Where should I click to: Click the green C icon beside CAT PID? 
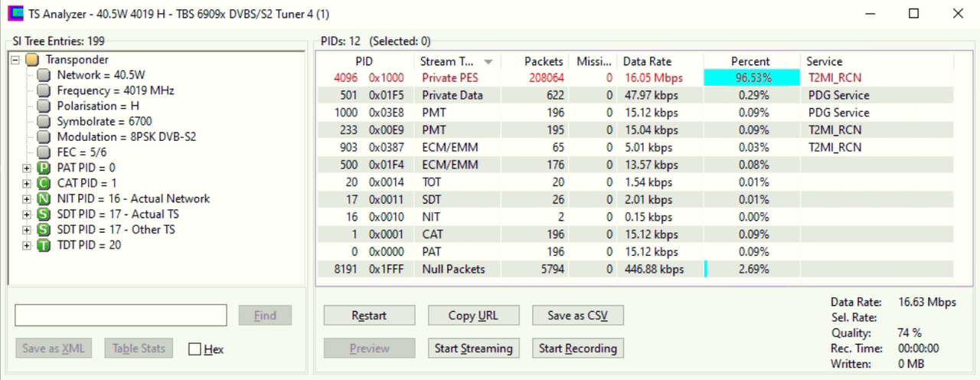click(x=43, y=183)
